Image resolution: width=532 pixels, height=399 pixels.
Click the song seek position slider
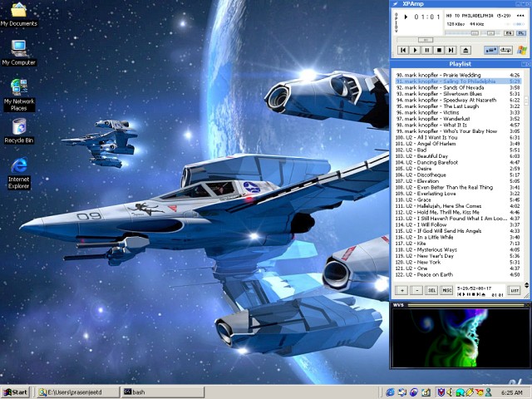click(x=426, y=40)
